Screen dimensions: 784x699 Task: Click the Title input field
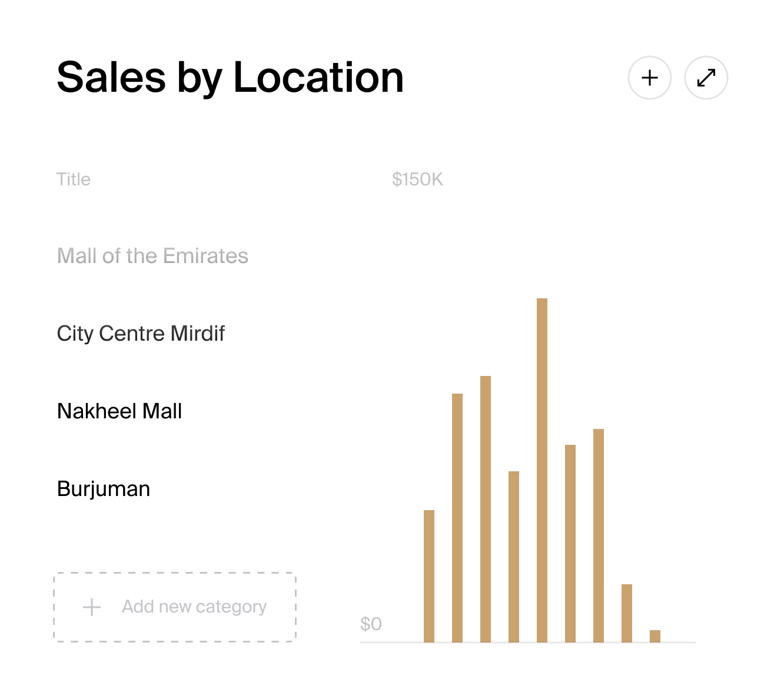74,179
